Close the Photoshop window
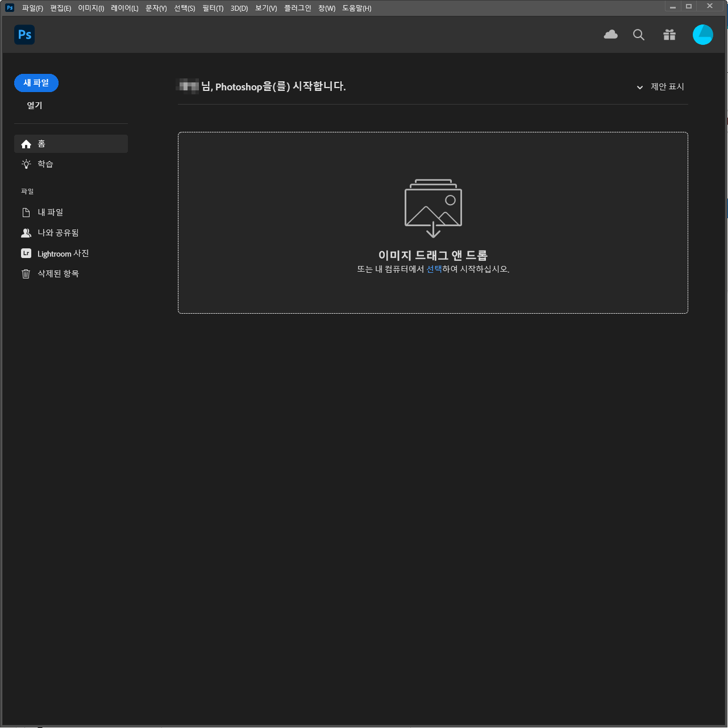This screenshot has width=728, height=728. pos(710,6)
